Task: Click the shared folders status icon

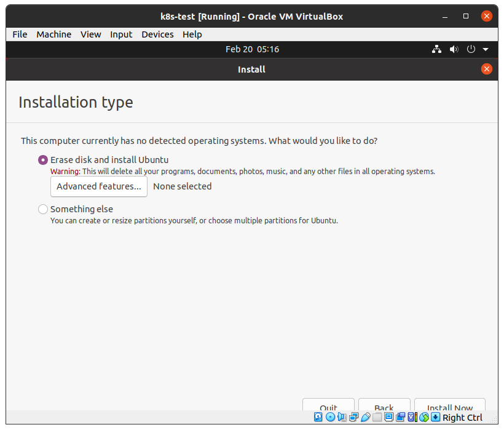Action: pos(377,417)
